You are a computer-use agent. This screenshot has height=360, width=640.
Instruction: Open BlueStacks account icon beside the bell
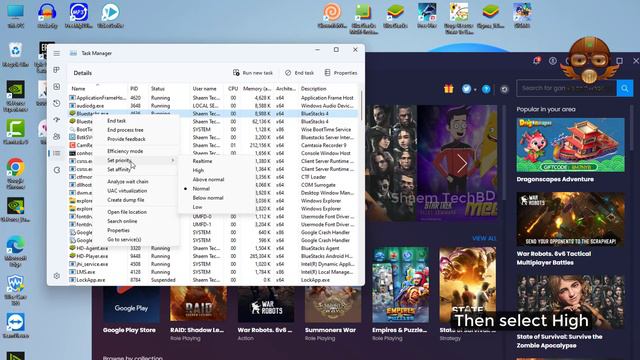click(x=553, y=61)
